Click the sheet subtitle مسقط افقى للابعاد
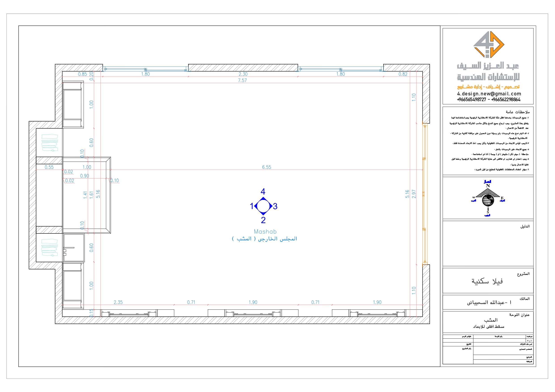 pos(489,327)
